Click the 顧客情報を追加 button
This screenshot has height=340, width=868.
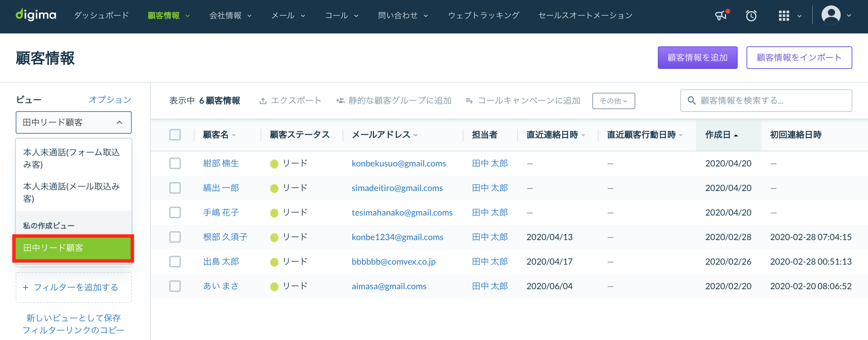tap(697, 58)
